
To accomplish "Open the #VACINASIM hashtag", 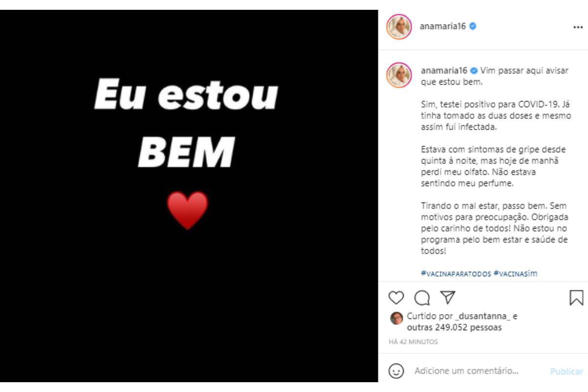I will click(515, 274).
